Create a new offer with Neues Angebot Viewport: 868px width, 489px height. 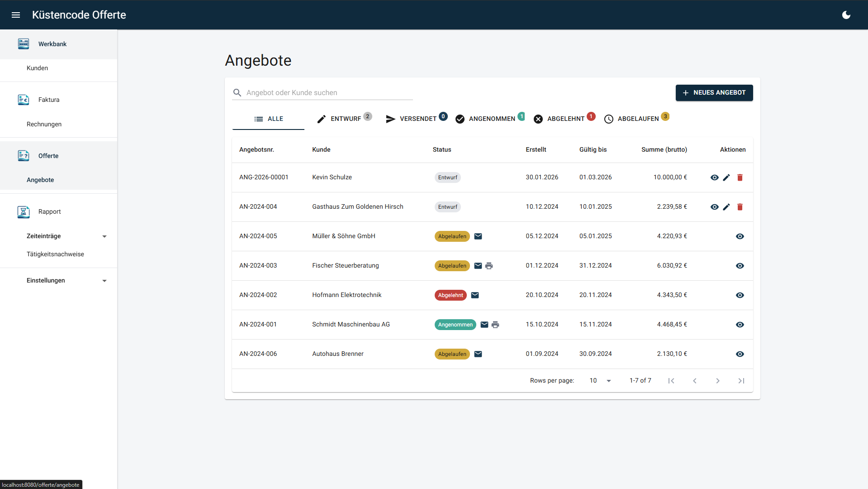coord(714,93)
